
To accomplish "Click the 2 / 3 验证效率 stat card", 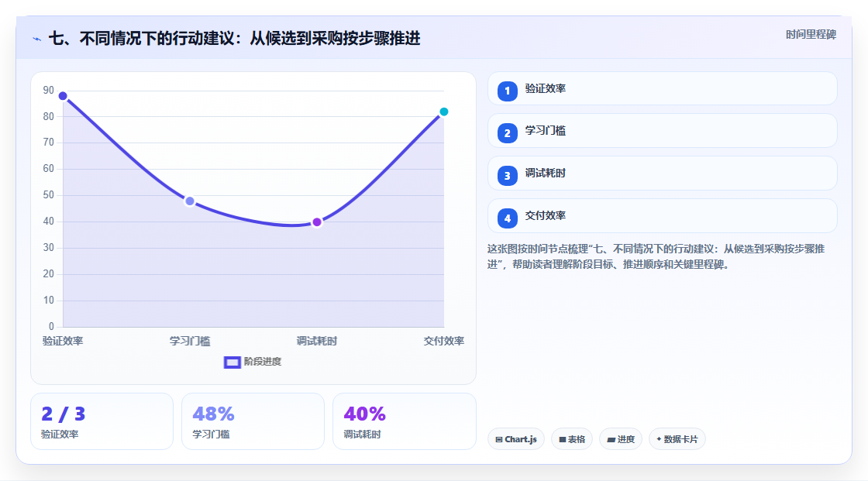I will (x=102, y=421).
